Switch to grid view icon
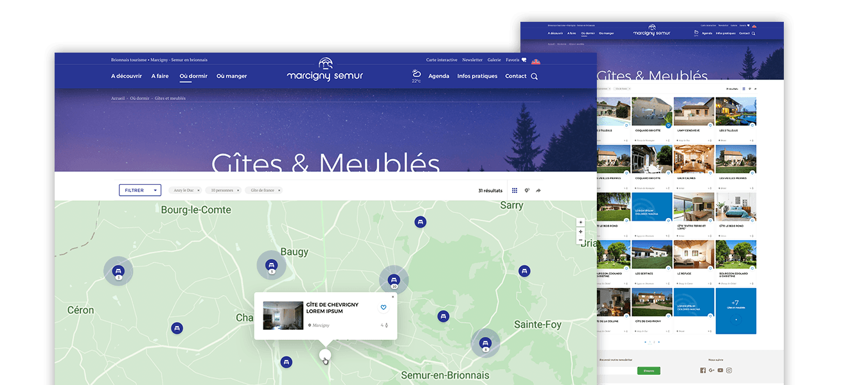Viewport: 868px width, 385px height. tap(515, 191)
